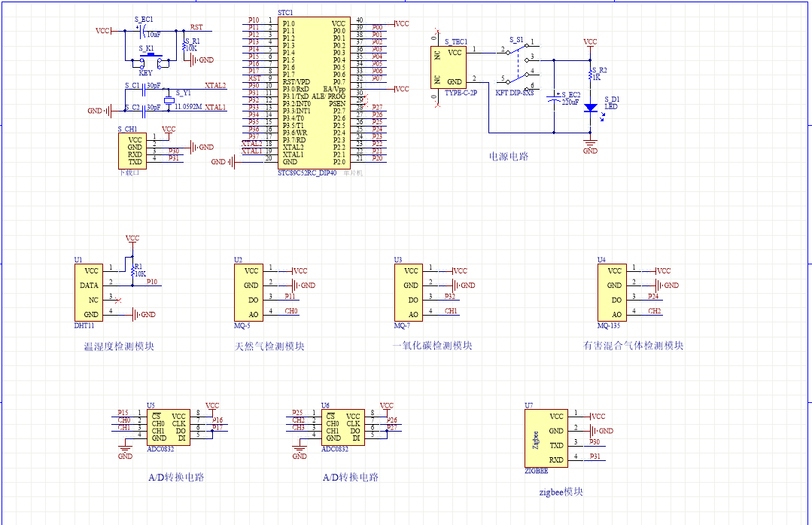Select the 电源电路 text label
Screen dimensions: 812x525
[x=509, y=157]
